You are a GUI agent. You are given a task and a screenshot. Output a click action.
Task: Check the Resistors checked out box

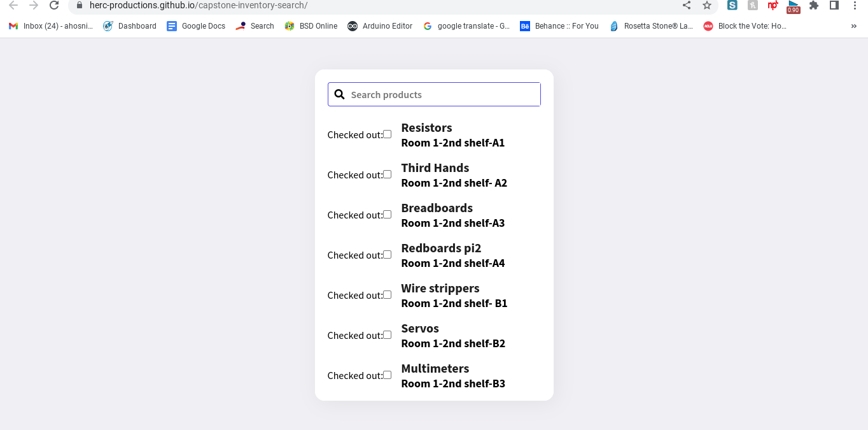(387, 134)
